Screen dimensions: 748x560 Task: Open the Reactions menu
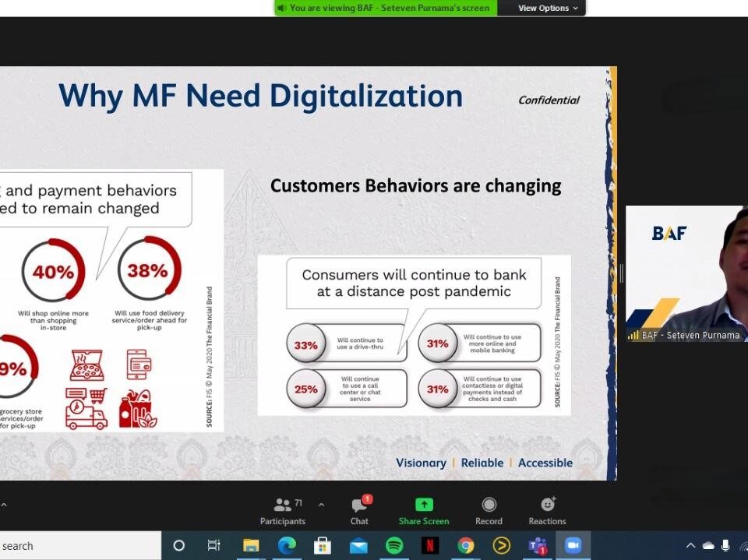[x=547, y=511]
